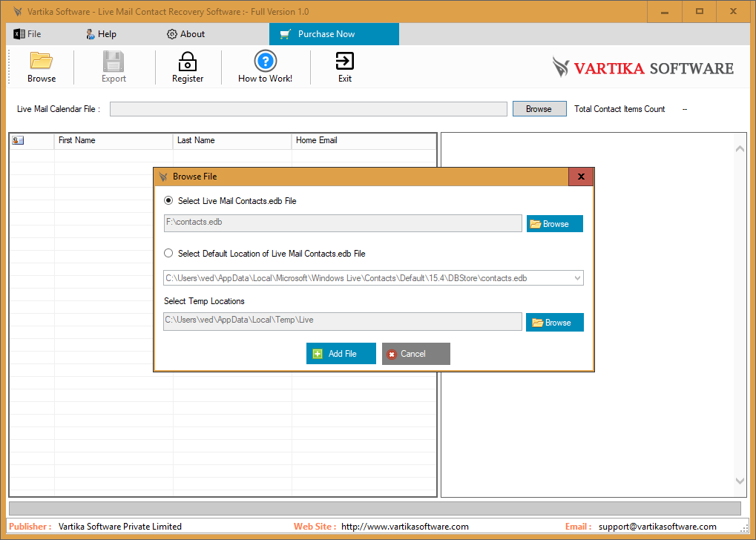Click the Live Mail Calendar File input field
This screenshot has width=756, height=540.
pos(309,109)
